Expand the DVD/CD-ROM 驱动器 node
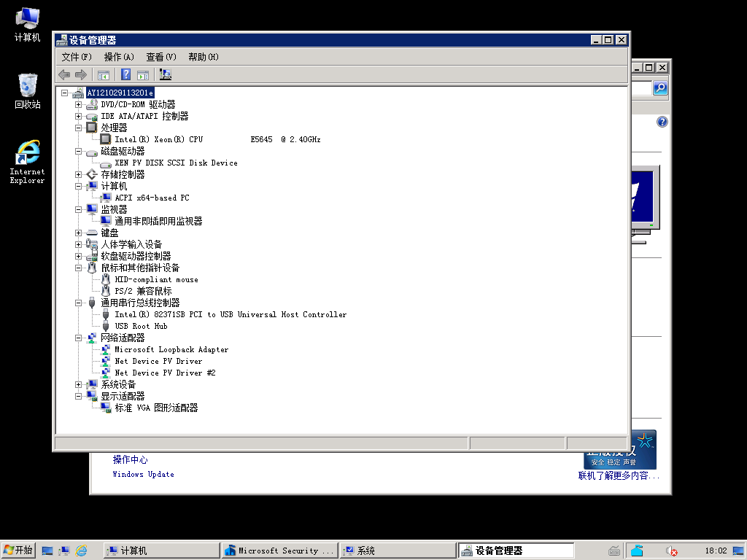The height and width of the screenshot is (560, 747). coord(78,104)
